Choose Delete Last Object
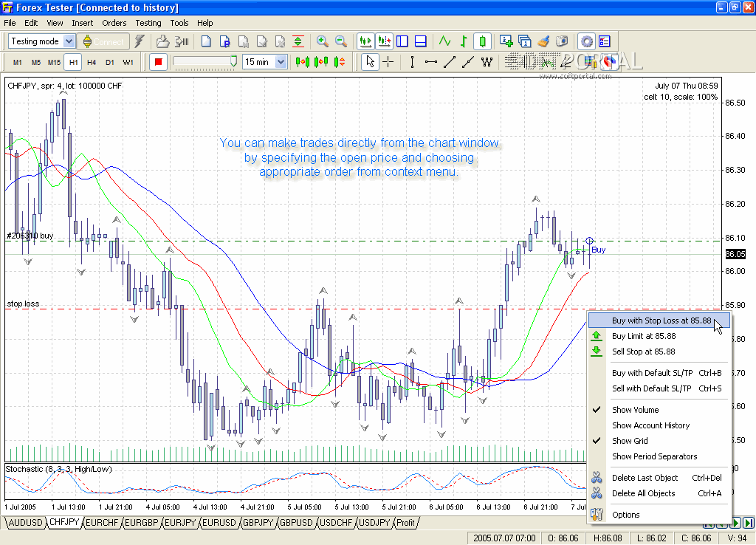The width and height of the screenshot is (756, 545). click(659, 478)
